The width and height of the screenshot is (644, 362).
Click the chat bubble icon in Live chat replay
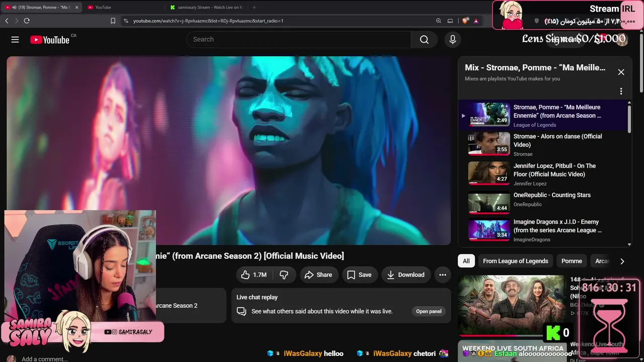[242, 311]
